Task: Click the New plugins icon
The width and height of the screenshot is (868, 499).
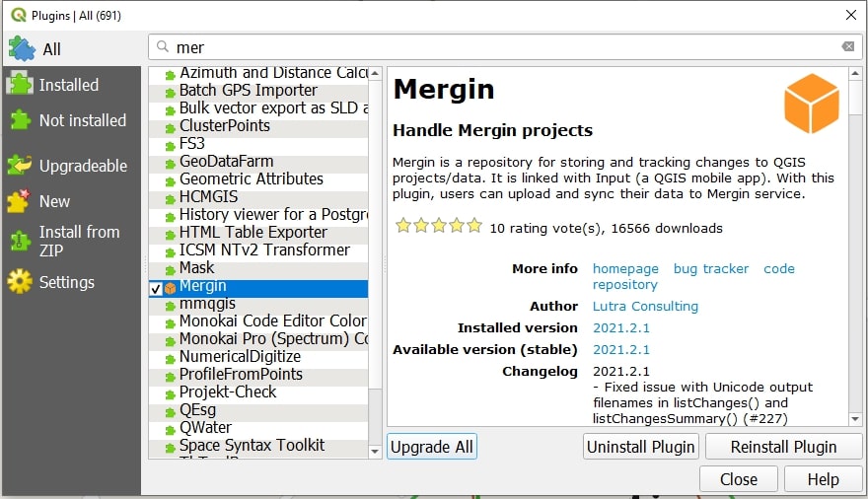Action: [x=20, y=201]
